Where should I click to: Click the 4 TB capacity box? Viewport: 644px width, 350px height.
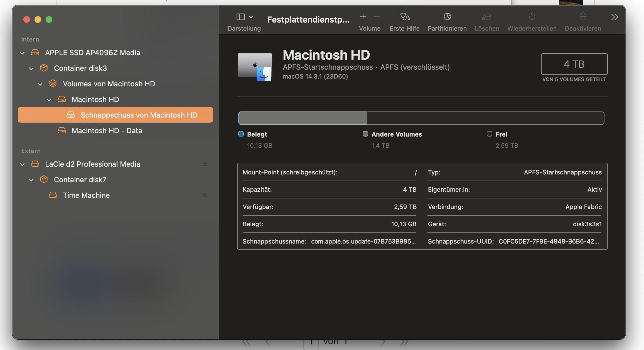(574, 64)
